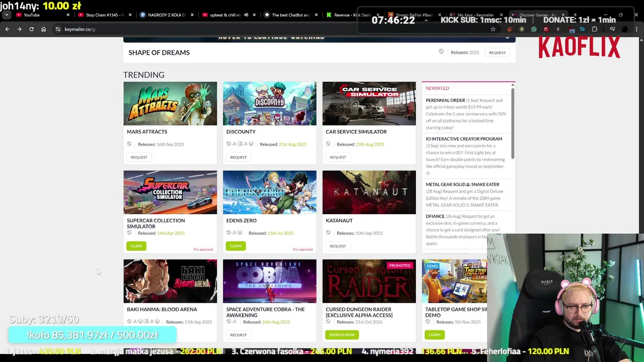Open the METAL GEAR SOLID Δ: SNAKE EATER news
644x362 pixels.
[462, 185]
